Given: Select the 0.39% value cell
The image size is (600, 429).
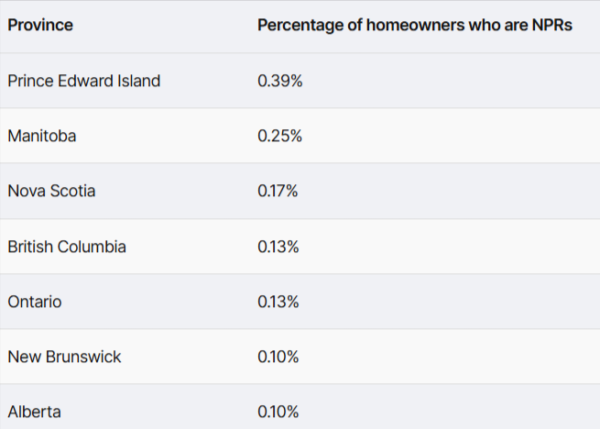Looking at the screenshot, I should click(x=280, y=81).
